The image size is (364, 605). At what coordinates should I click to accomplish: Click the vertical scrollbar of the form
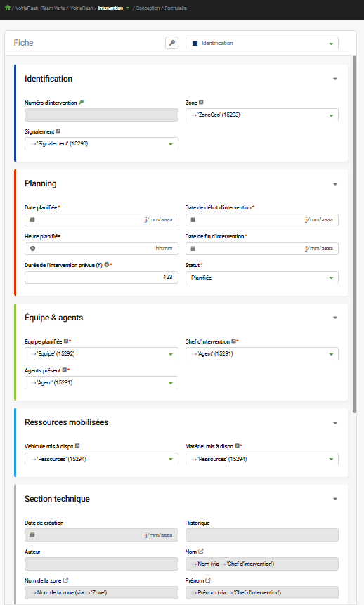[x=354, y=234]
